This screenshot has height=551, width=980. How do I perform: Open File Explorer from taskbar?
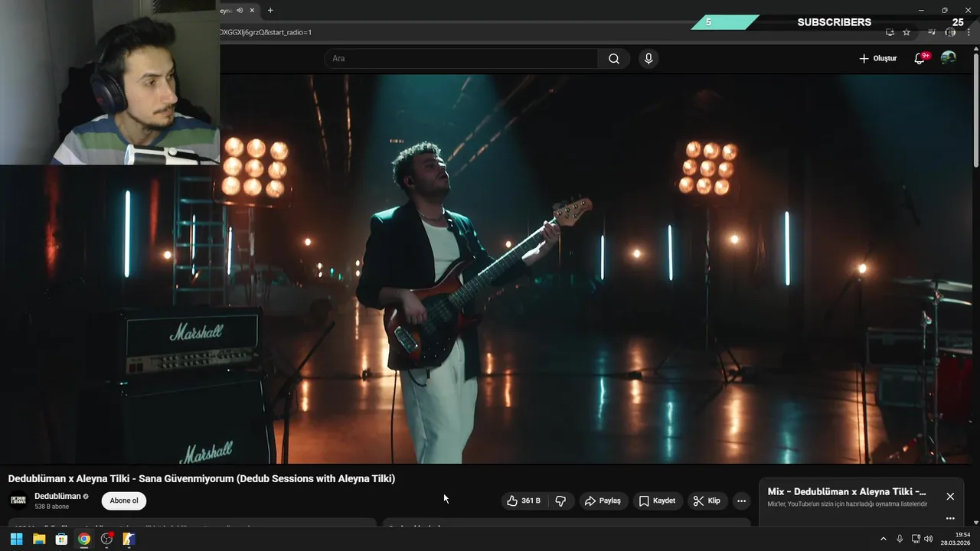tap(39, 539)
